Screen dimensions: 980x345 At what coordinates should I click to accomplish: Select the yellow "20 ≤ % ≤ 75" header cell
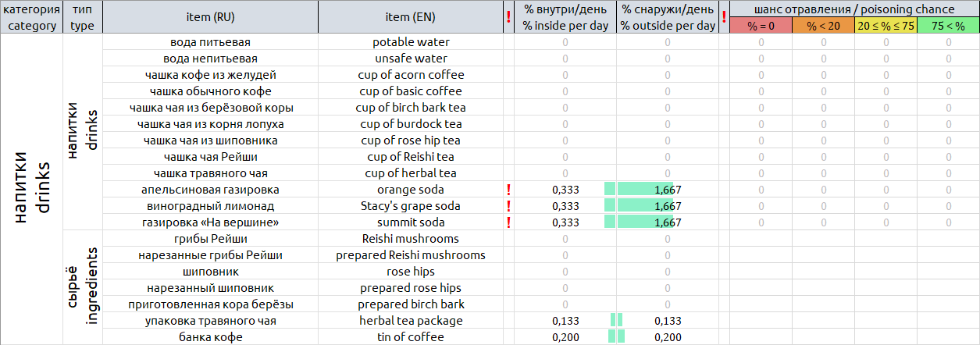886,26
